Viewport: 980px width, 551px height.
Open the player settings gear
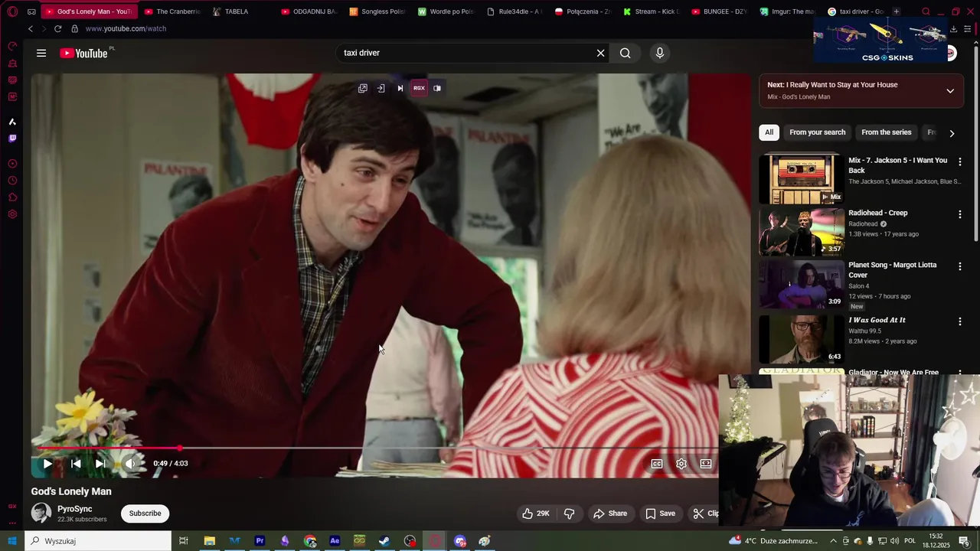[681, 463]
